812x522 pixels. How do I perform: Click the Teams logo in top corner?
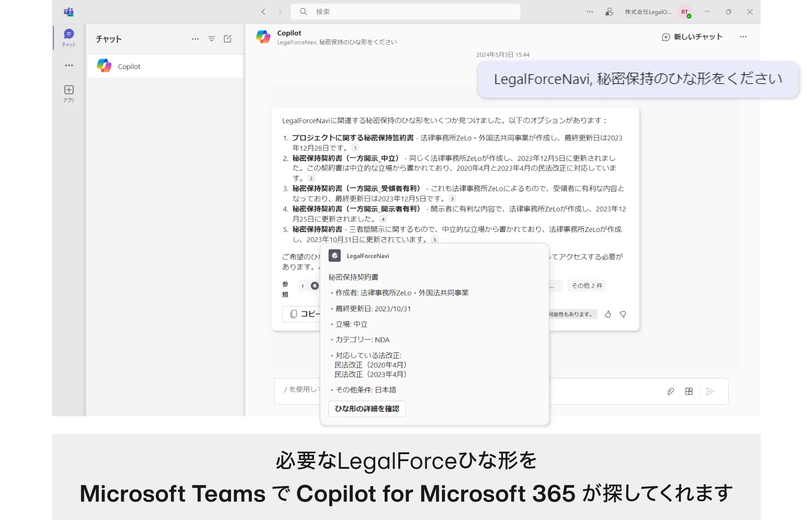69,12
